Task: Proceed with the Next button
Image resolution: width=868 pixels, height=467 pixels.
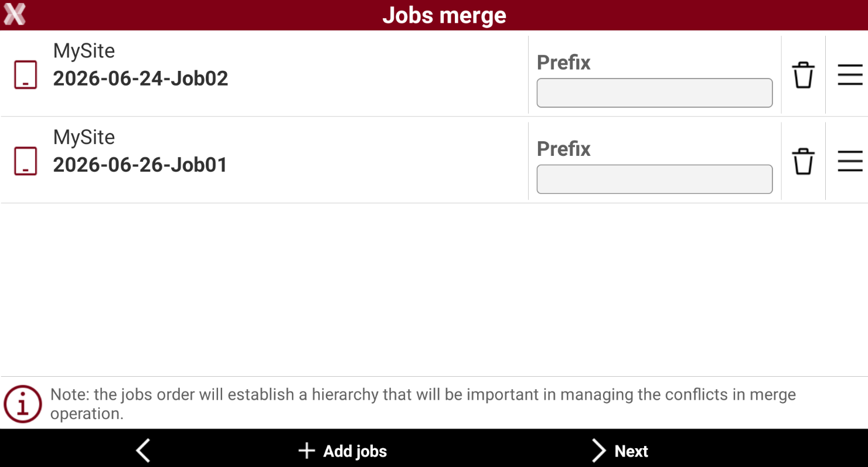Action: point(619,451)
